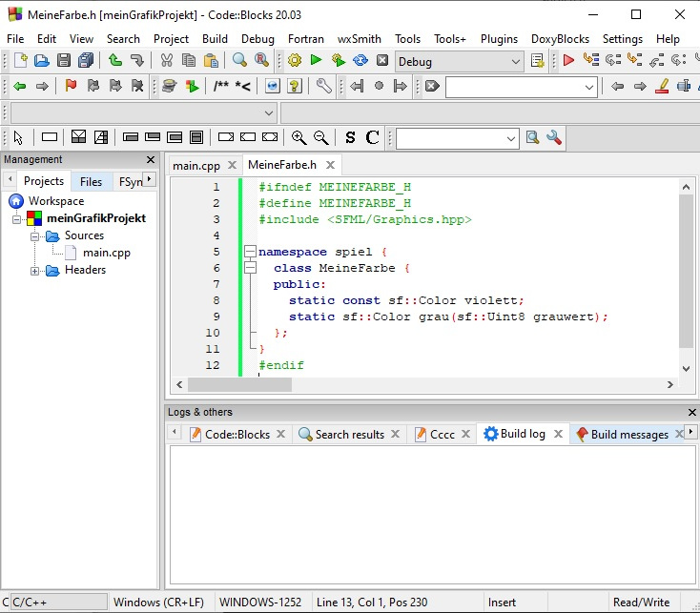Image resolution: width=700 pixels, height=613 pixels.
Task: Toggle bookmark with the red flag icon
Action: 71,87
